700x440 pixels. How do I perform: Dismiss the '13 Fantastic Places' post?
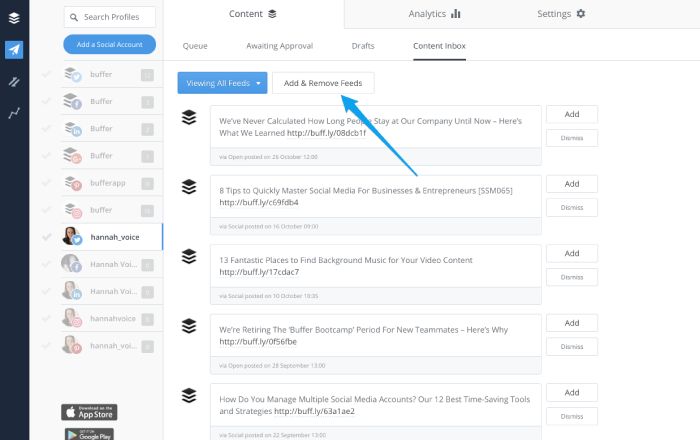[x=572, y=277]
